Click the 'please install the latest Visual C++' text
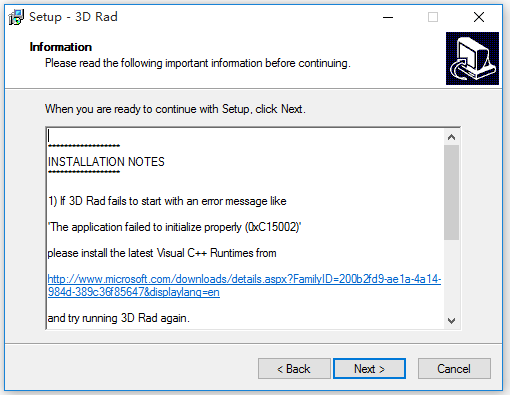Screen dimensions: 510x395 coord(162,253)
